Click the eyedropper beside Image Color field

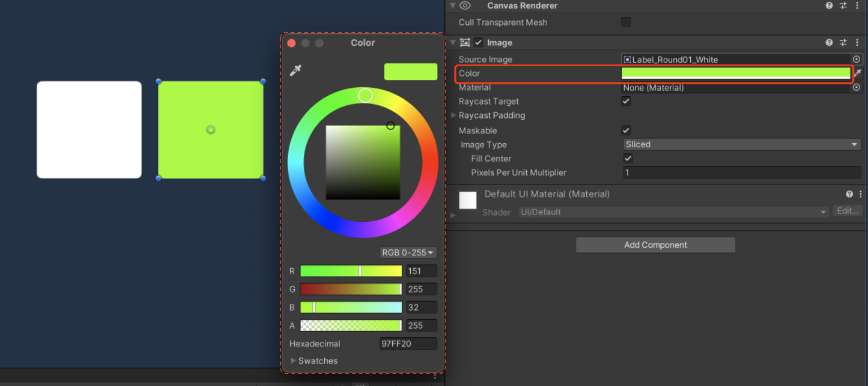coord(858,73)
